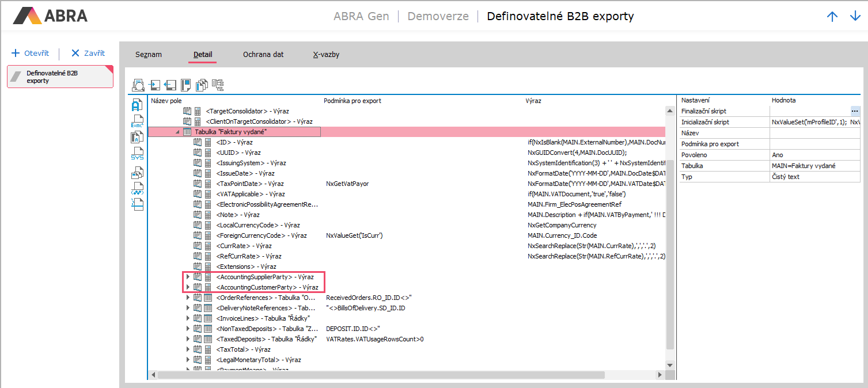Select the <IssueDate> - Výraz row
Image resolution: width=868 pixels, height=388 pixels.
click(x=245, y=173)
